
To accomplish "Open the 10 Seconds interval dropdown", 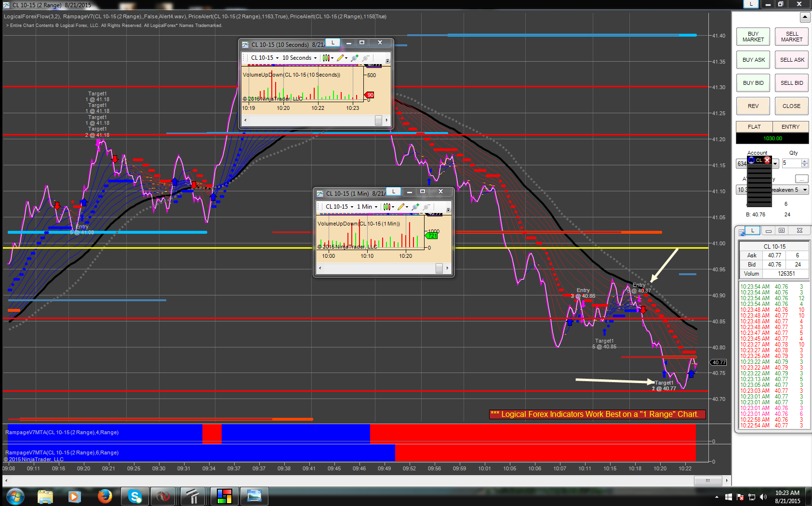I will pyautogui.click(x=299, y=58).
